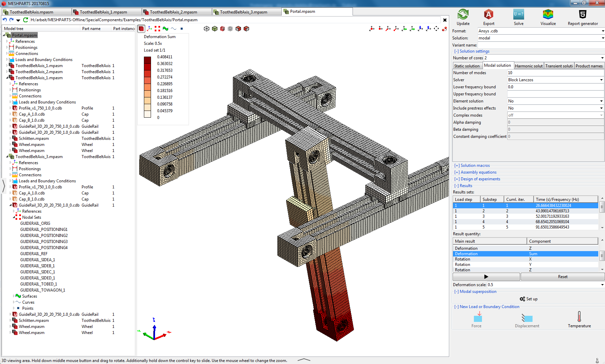Switch to the Static solution tab
Viewport: 605px width, 364px height.
pos(466,66)
